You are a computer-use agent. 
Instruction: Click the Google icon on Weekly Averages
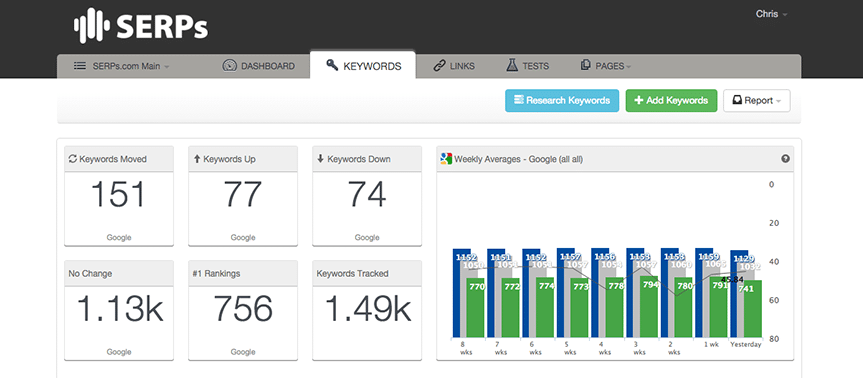tap(446, 159)
